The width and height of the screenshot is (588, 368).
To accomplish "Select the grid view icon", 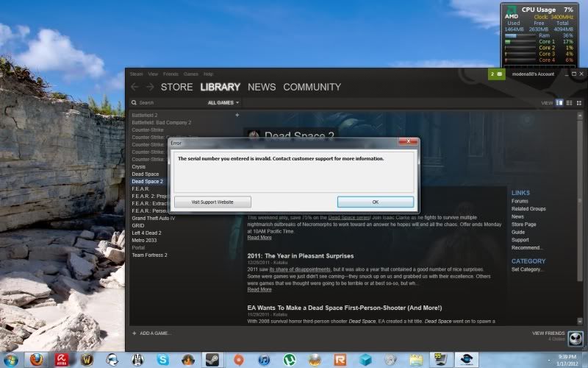I will tap(579, 103).
